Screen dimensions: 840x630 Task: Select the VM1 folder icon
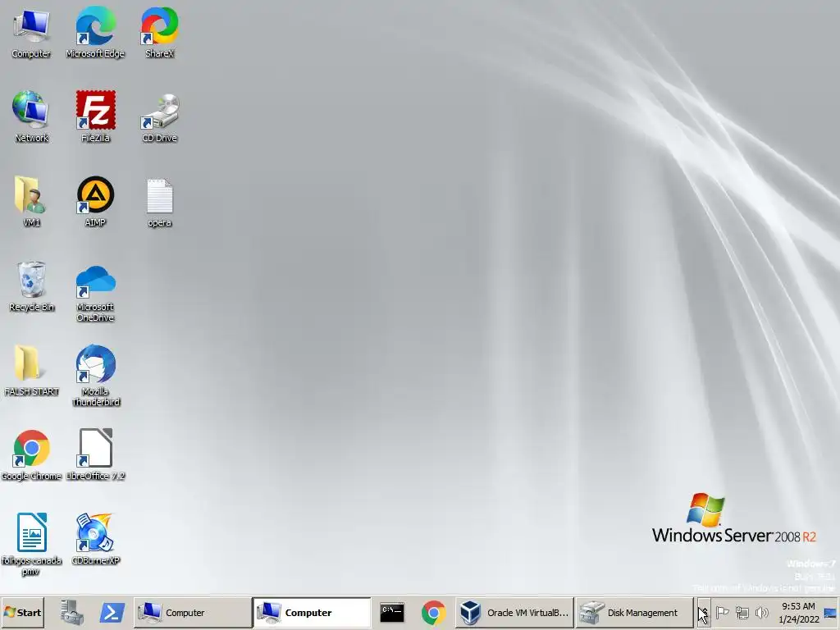pyautogui.click(x=31, y=202)
